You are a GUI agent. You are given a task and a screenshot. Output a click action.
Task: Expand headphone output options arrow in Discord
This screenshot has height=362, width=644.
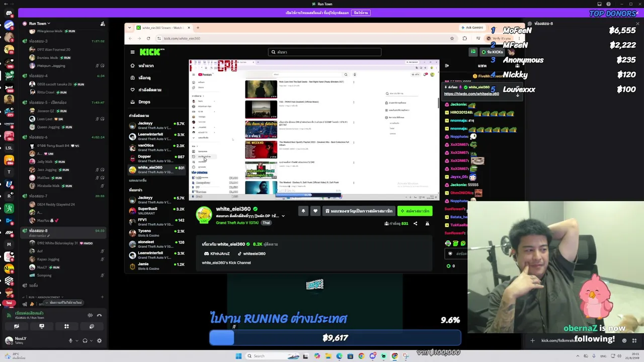[91, 341]
